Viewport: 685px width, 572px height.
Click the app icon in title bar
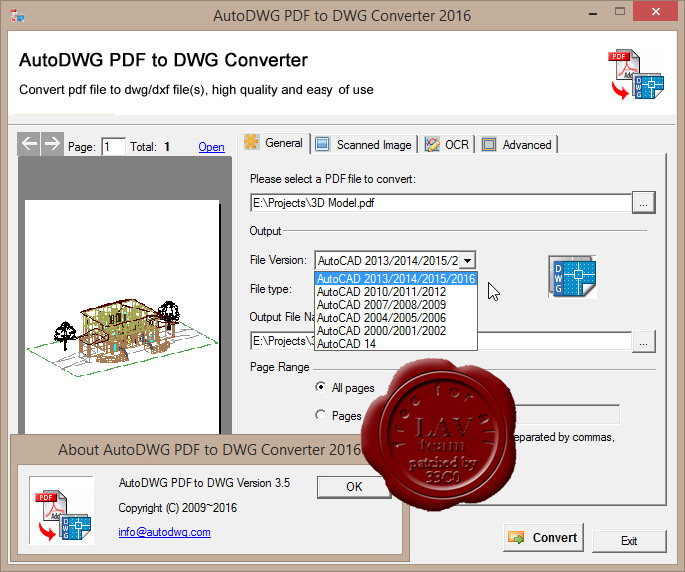tap(17, 16)
